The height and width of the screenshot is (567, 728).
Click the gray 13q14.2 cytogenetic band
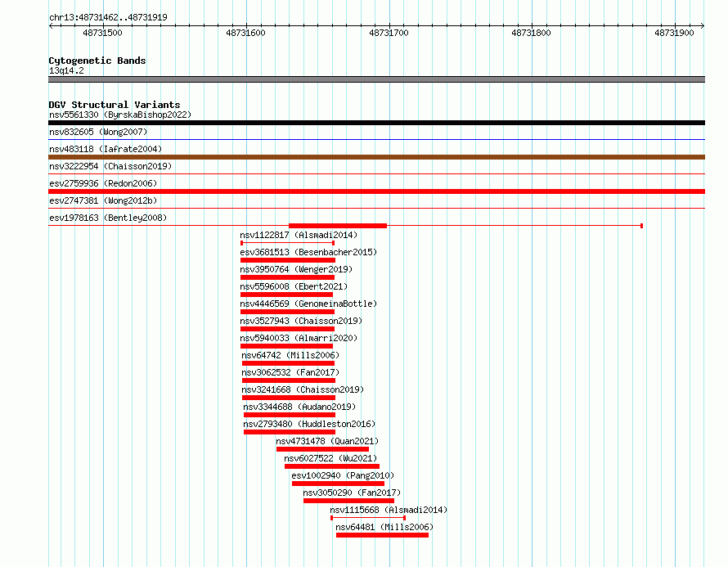(x=376, y=79)
